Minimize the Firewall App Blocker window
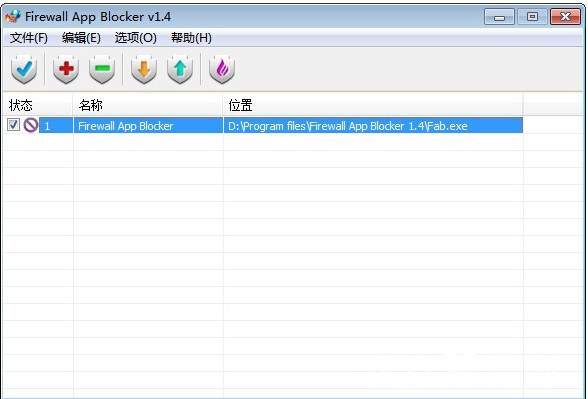 click(x=499, y=17)
